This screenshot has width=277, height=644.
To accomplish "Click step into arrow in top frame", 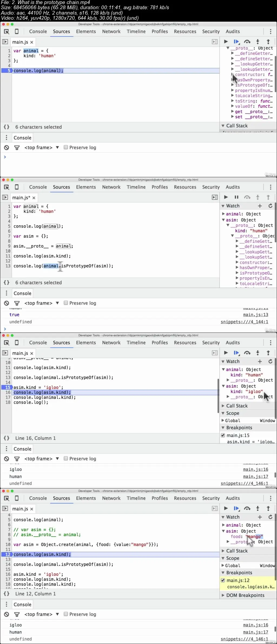I will click(258, 42).
